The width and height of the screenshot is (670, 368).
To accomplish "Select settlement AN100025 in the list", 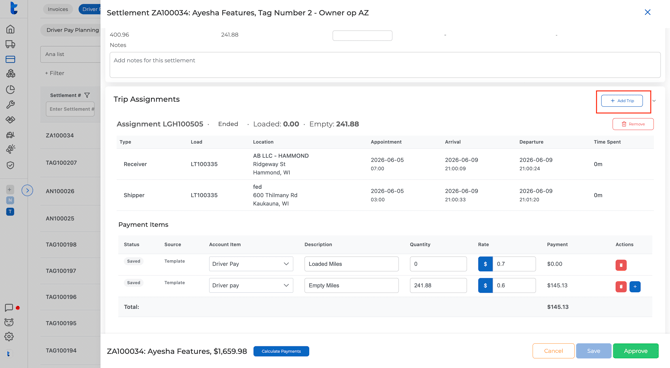I will pyautogui.click(x=60, y=218).
